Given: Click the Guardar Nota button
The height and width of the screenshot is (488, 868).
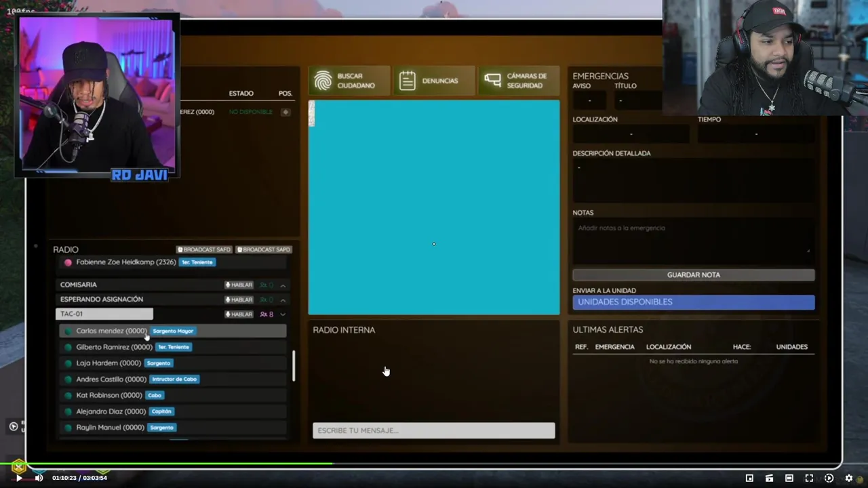Looking at the screenshot, I should tap(694, 275).
